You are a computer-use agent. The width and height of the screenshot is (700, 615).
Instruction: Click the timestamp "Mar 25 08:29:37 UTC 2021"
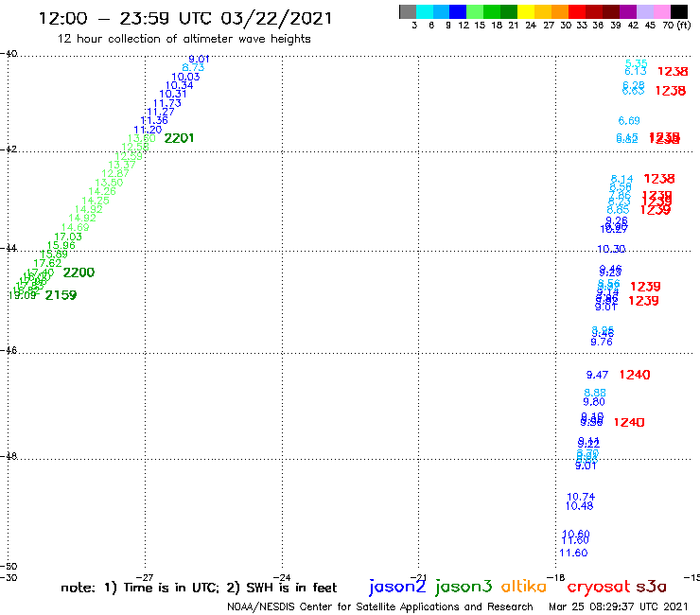click(619, 606)
